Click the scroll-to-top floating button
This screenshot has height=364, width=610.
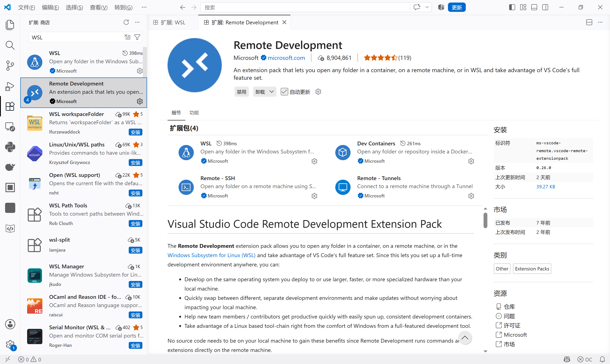pos(465,338)
